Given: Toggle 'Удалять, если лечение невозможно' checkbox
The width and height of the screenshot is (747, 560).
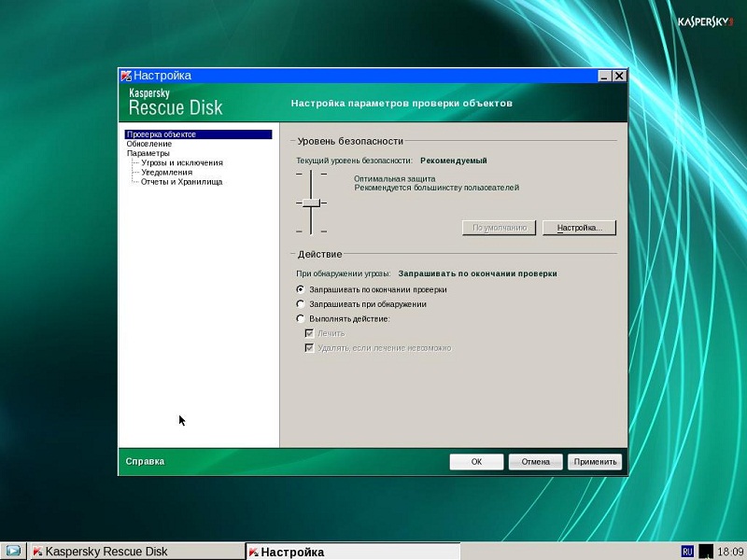Looking at the screenshot, I should [310, 348].
